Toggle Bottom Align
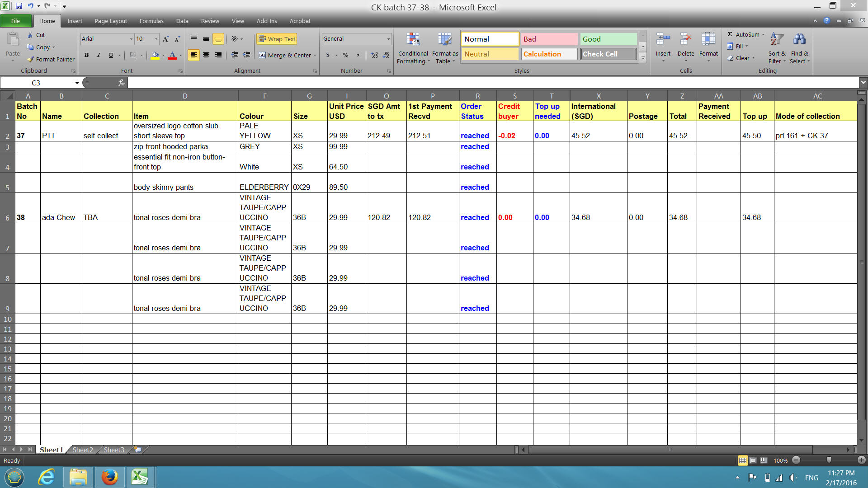 (x=218, y=39)
